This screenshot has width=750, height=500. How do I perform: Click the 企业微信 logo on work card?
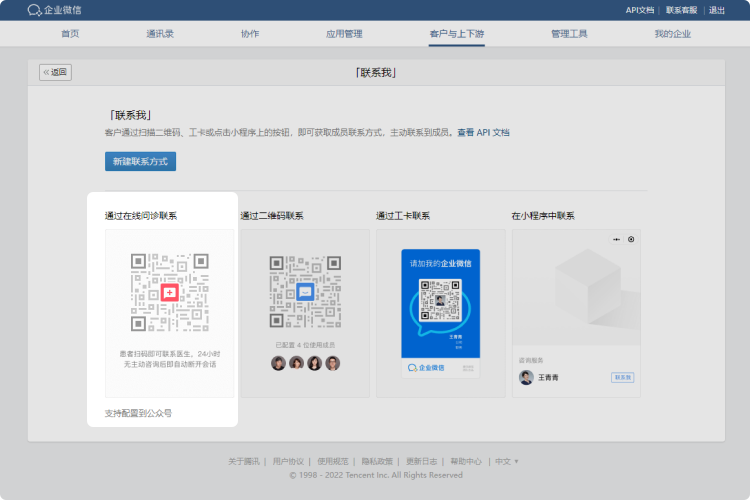click(426, 367)
